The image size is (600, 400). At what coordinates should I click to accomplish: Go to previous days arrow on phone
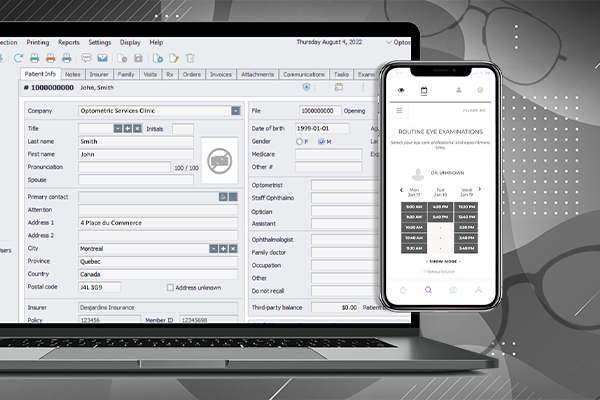click(401, 190)
